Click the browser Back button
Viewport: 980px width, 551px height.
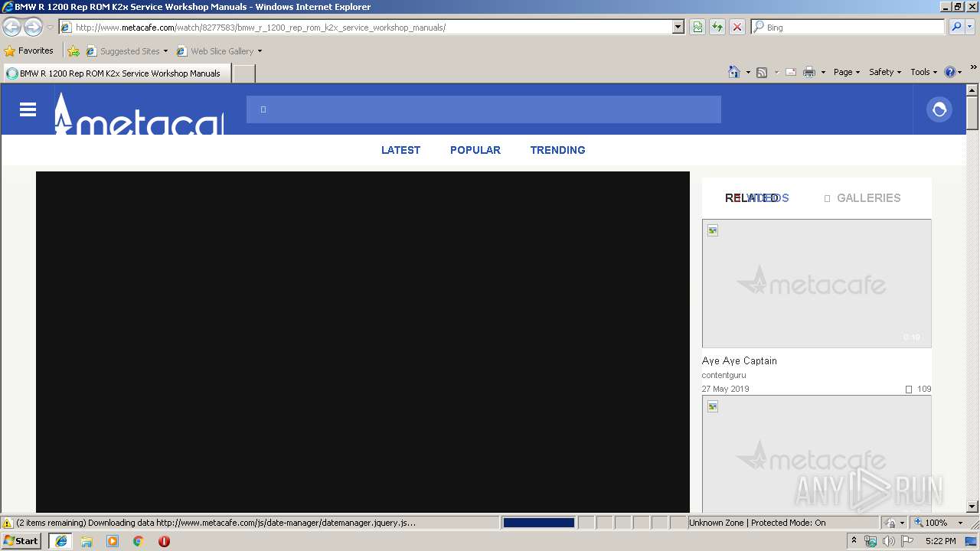[12, 28]
